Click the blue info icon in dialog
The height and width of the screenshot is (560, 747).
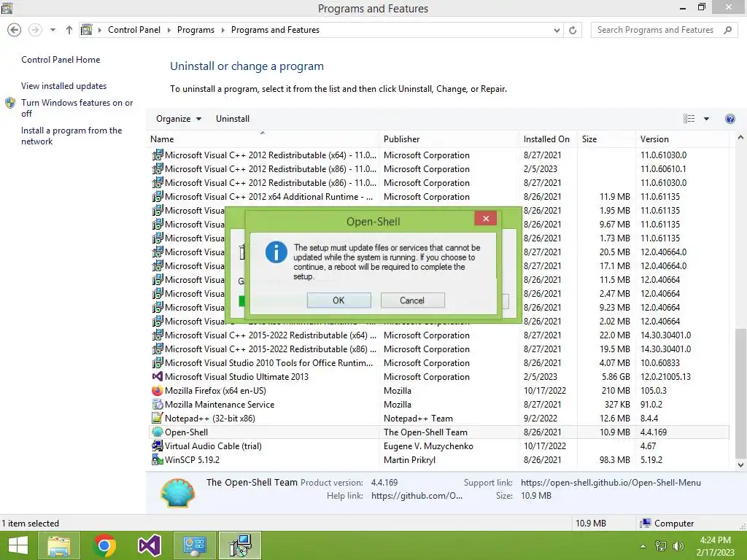(x=276, y=252)
